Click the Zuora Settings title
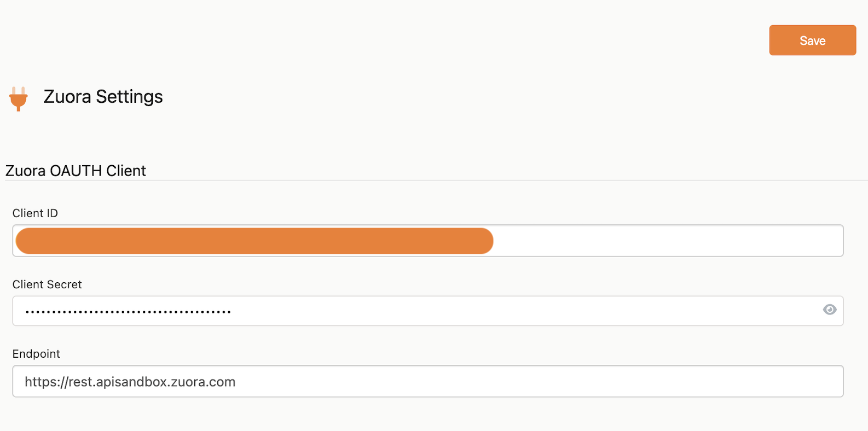This screenshot has height=431, width=868. tap(103, 97)
